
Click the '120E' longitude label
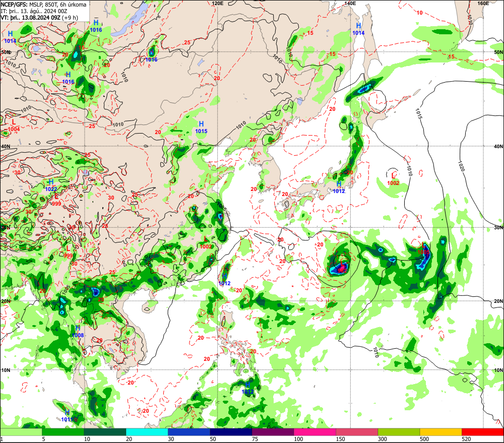(x=218, y=3)
